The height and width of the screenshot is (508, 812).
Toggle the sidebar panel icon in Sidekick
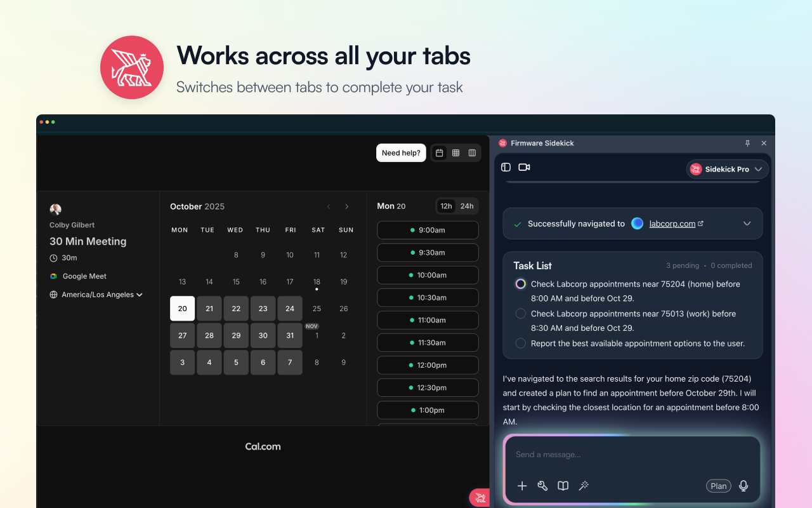[506, 167]
